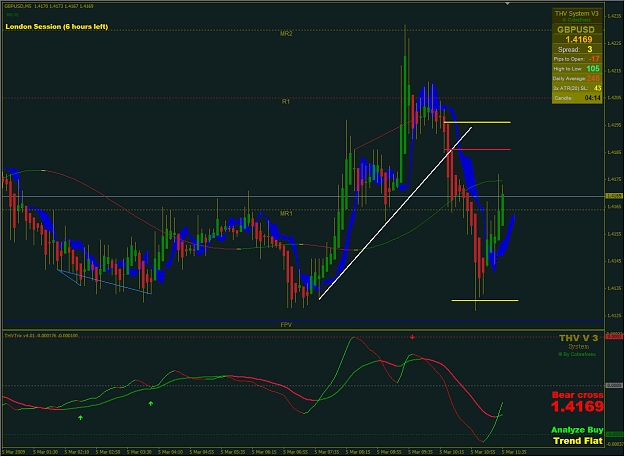Screen dimensions: 625x457
Task: Click the 'THV V 3' indicator window title
Action: point(578,338)
